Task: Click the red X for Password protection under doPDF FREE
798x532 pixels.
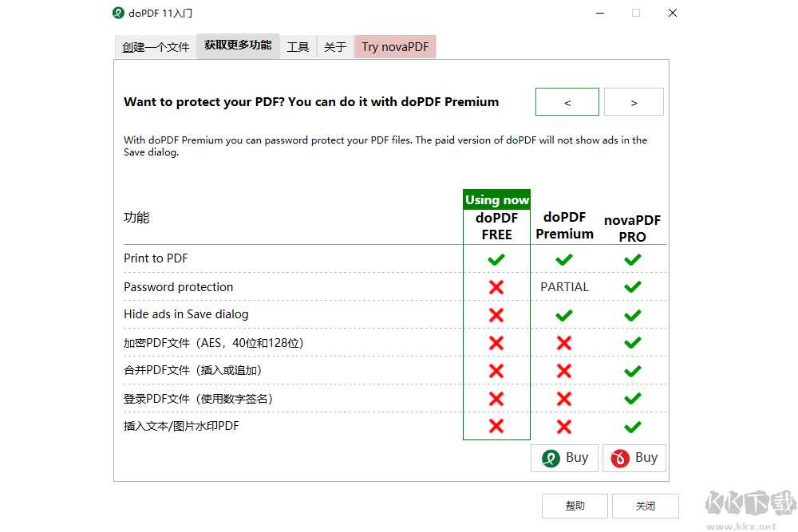Action: pos(496,287)
